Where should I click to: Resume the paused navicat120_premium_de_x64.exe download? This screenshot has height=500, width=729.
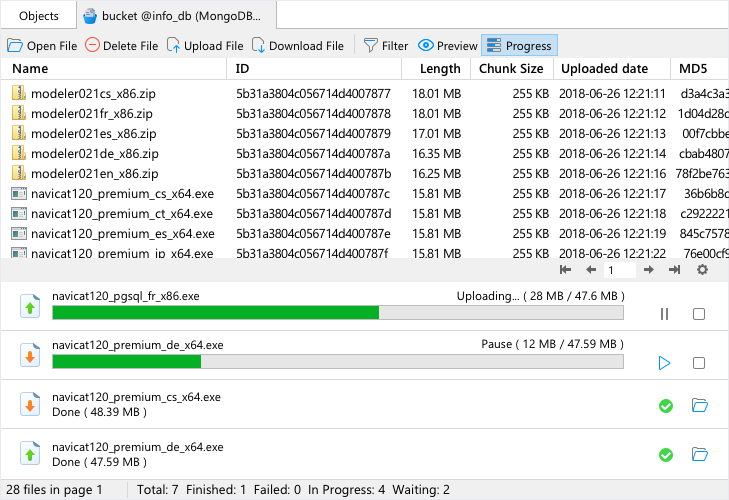pos(664,363)
